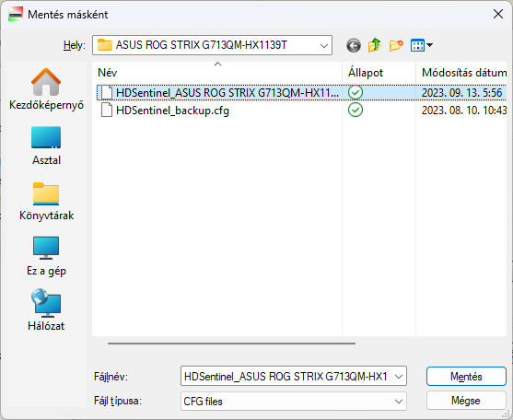The height and width of the screenshot is (420, 513).
Task: Sort by Módosítás dátuma column
Action: [461, 72]
